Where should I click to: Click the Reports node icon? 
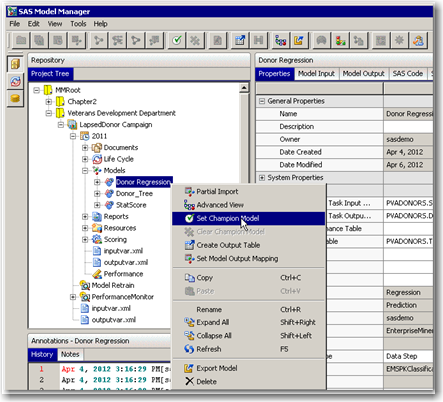97,217
